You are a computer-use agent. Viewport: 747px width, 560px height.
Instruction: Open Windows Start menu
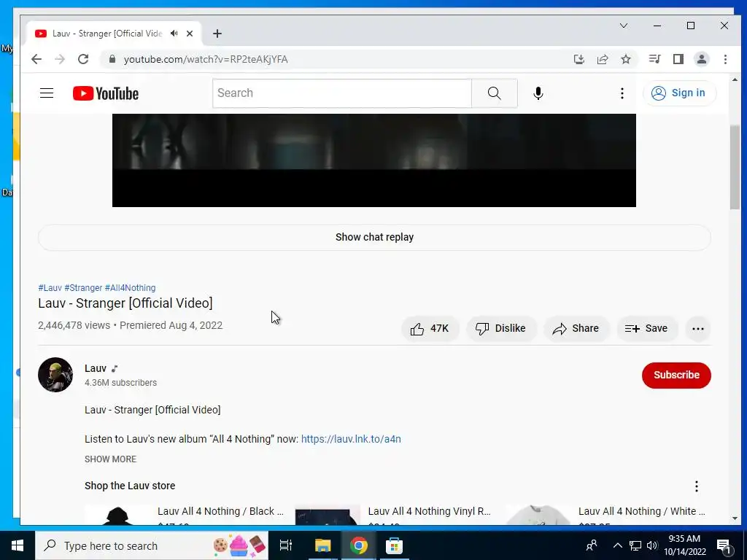point(18,545)
